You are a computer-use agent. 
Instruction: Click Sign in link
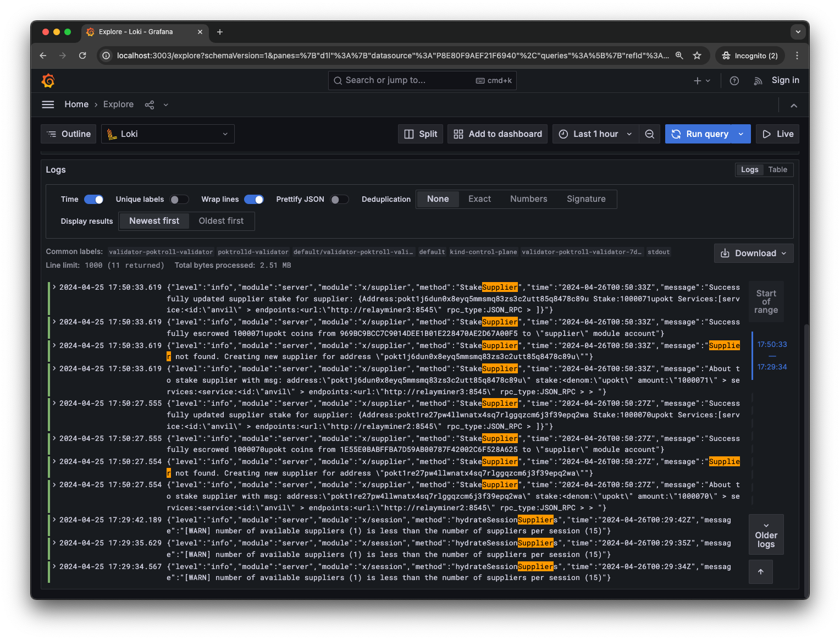coord(785,80)
